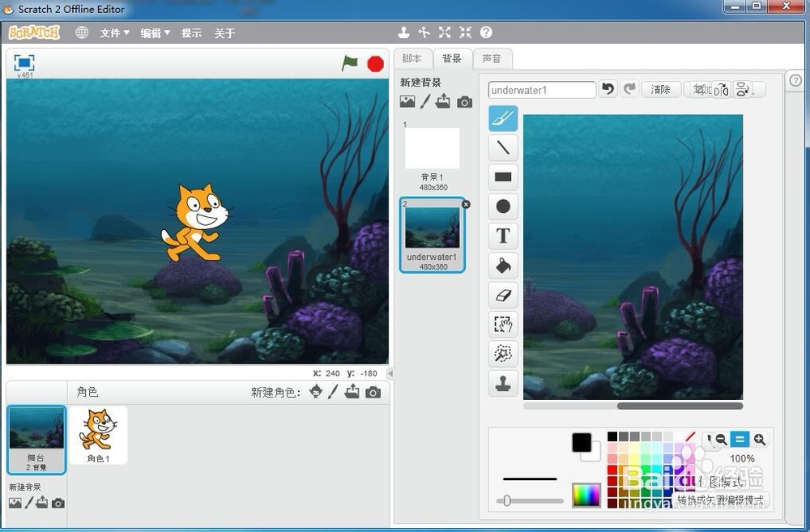Click the 清除 clear button
The width and height of the screenshot is (810, 532).
660,89
